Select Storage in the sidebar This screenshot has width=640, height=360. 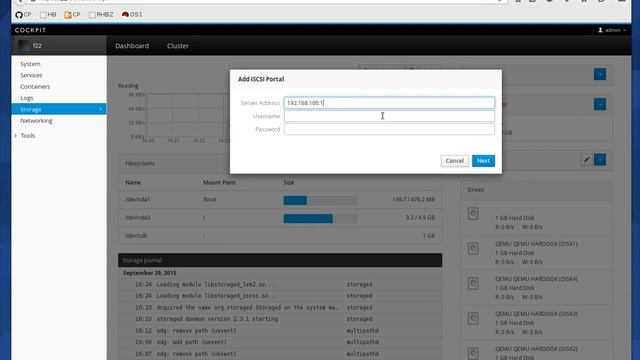(x=59, y=109)
